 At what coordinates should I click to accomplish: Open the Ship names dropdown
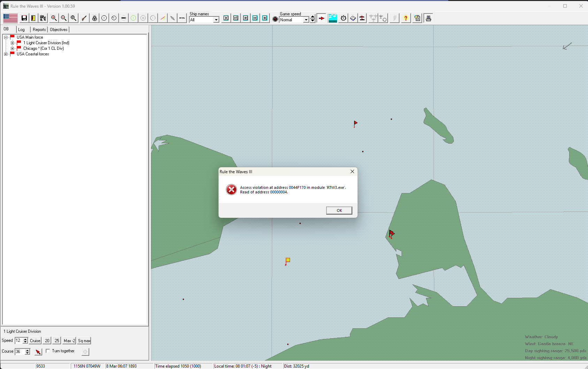pyautogui.click(x=216, y=20)
